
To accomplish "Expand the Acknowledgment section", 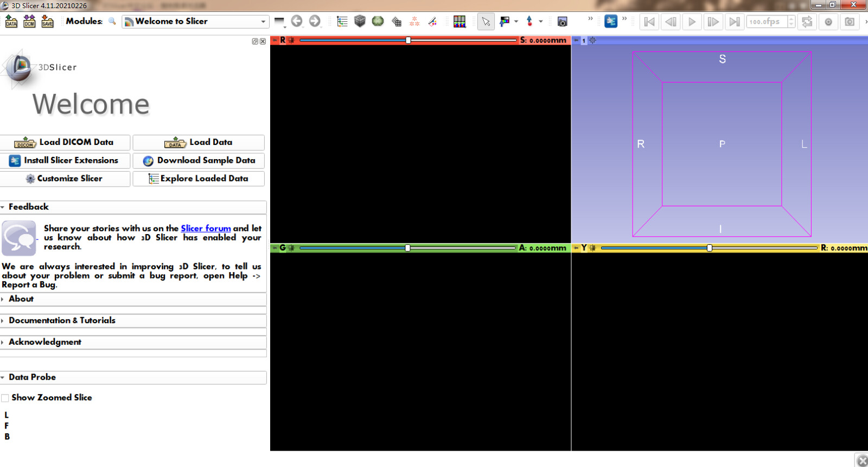I will pos(133,342).
